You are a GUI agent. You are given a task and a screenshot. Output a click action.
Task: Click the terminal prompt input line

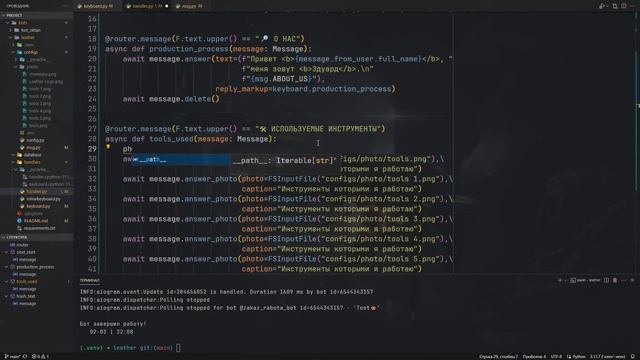[x=131, y=348]
